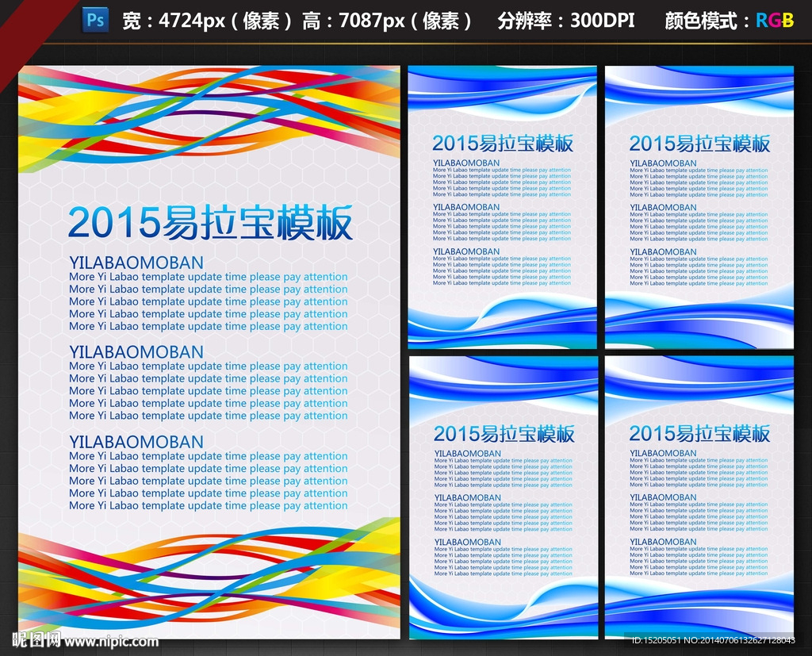812x656 pixels.
Task: Click first 'YILABAOMOBAN' heading in large banner
Action: click(136, 263)
